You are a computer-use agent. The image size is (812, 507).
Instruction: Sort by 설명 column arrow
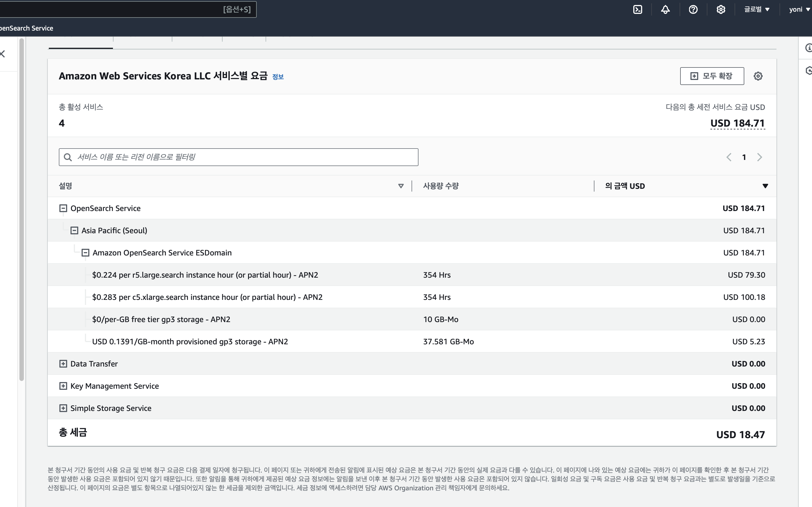click(x=401, y=186)
